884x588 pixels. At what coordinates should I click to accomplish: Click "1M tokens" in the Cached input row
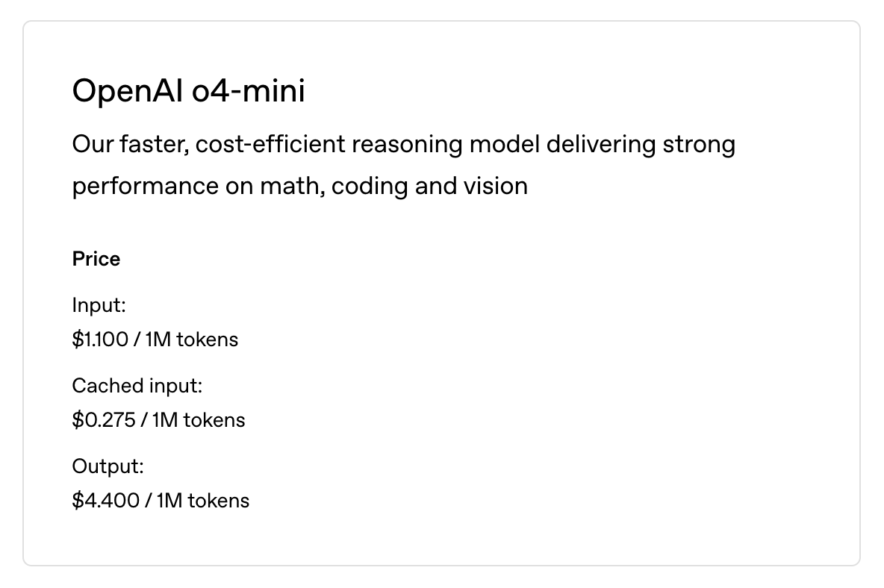pos(199,420)
